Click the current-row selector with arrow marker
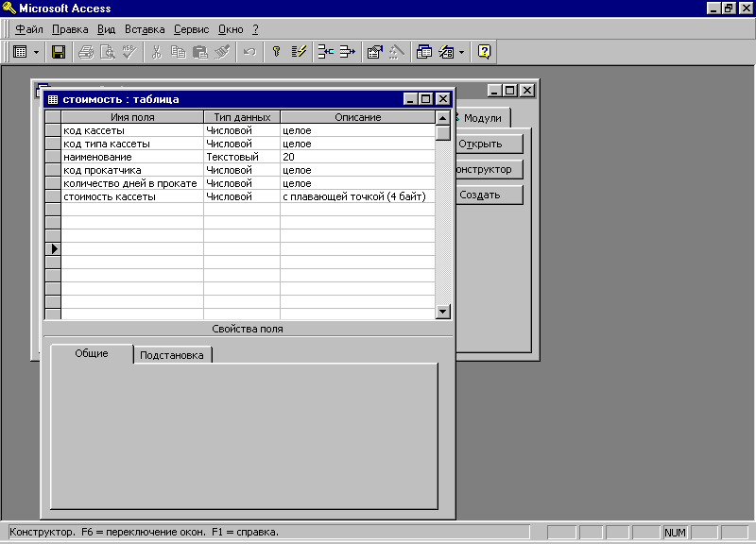756x544 pixels. 53,249
